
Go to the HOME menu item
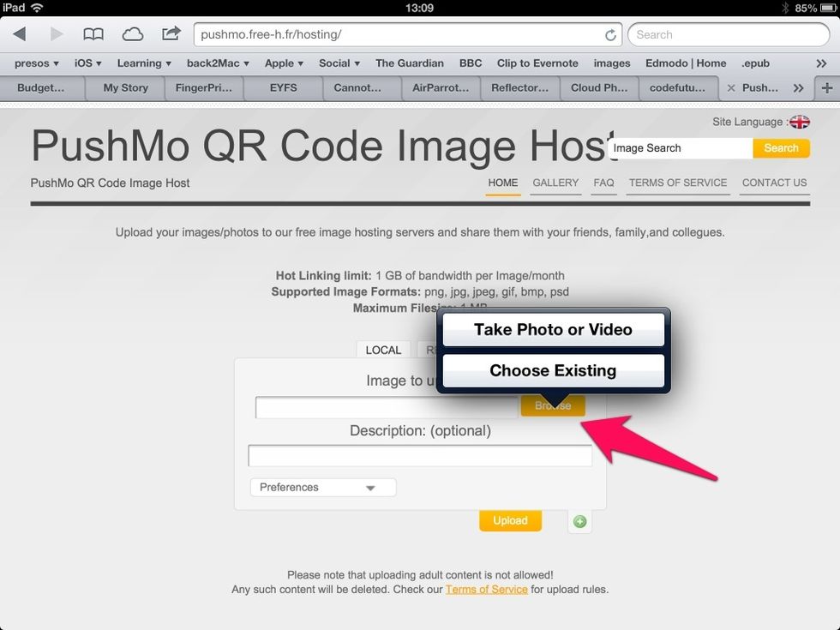click(502, 183)
